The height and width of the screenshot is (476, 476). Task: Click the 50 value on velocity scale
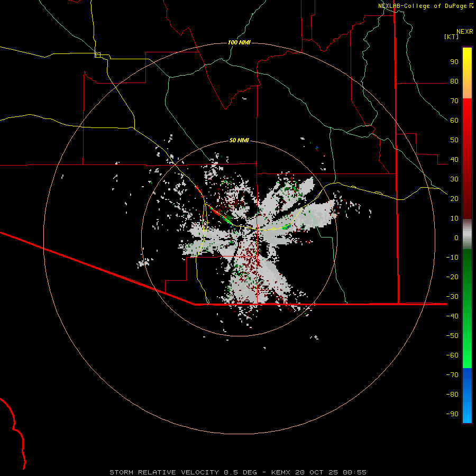(454, 140)
